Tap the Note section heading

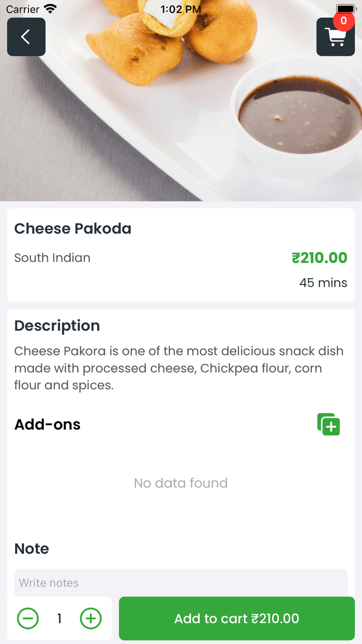[x=32, y=549]
